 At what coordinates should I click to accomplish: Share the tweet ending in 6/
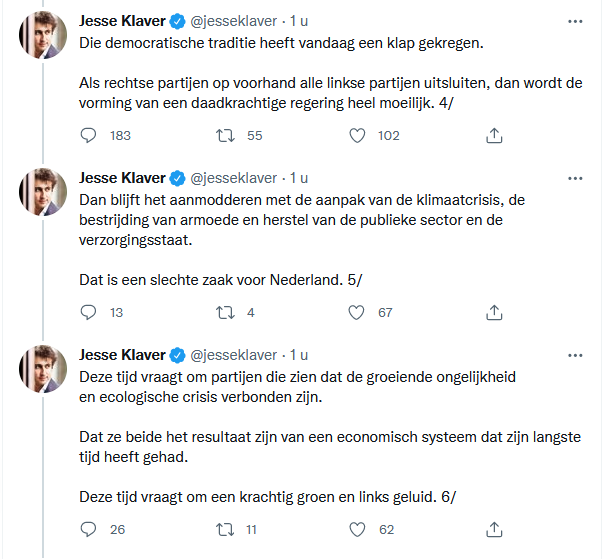pyautogui.click(x=493, y=529)
